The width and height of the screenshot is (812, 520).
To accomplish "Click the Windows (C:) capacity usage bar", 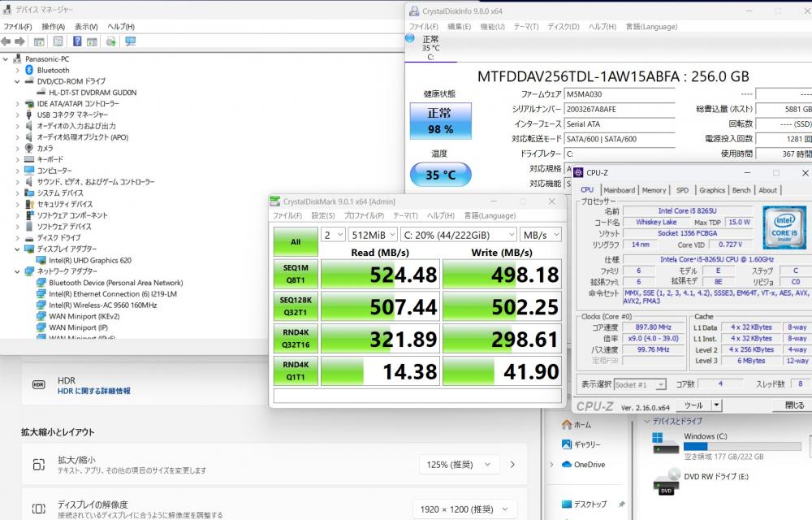I will (x=742, y=447).
